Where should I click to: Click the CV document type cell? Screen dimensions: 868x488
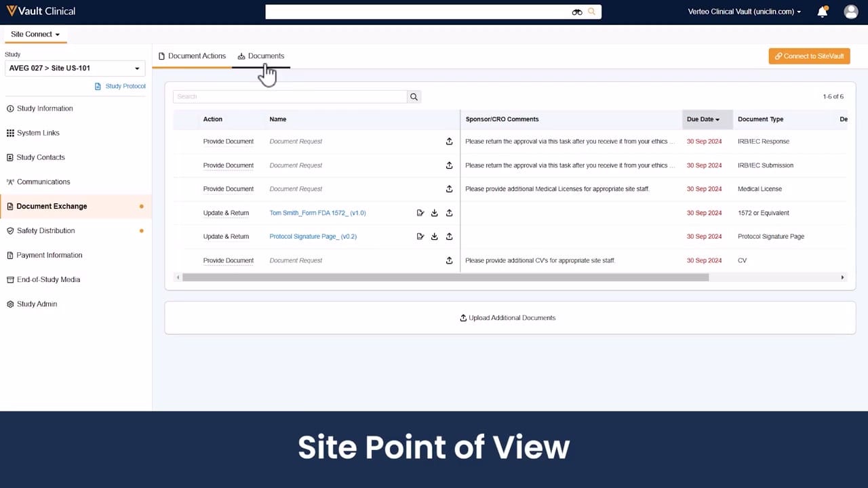pos(742,260)
